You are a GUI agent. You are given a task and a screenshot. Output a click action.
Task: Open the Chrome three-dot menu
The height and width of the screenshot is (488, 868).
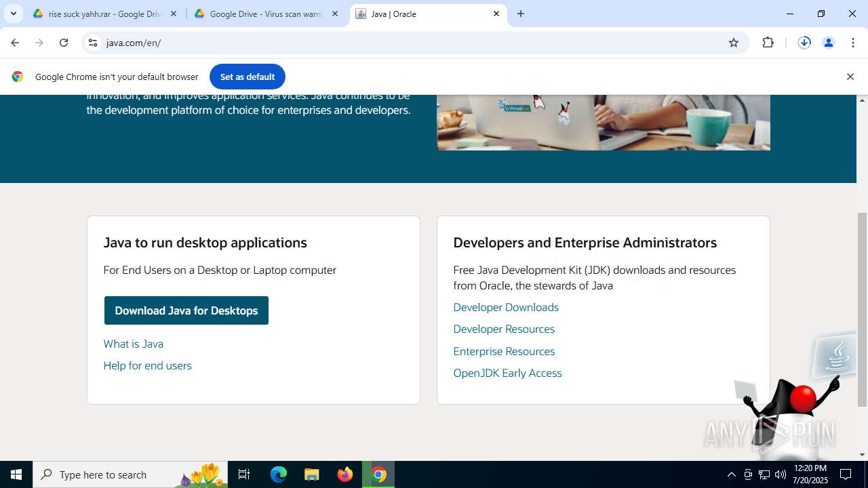pyautogui.click(x=853, y=43)
